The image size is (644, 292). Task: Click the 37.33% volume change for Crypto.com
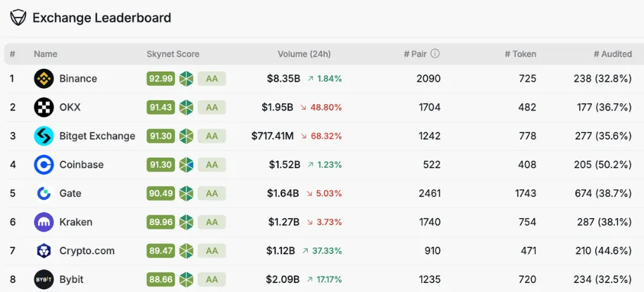pos(327,251)
